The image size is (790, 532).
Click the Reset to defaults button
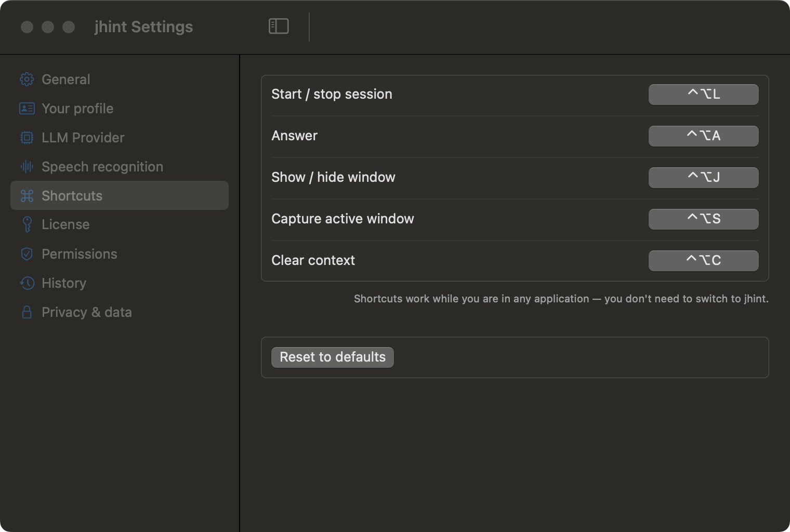tap(333, 357)
